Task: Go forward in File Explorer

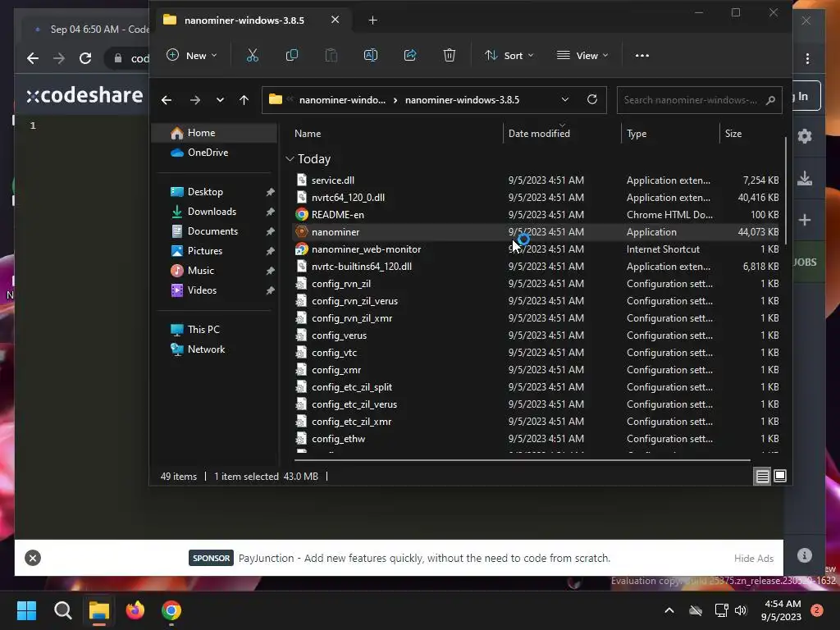Action: coord(195,100)
